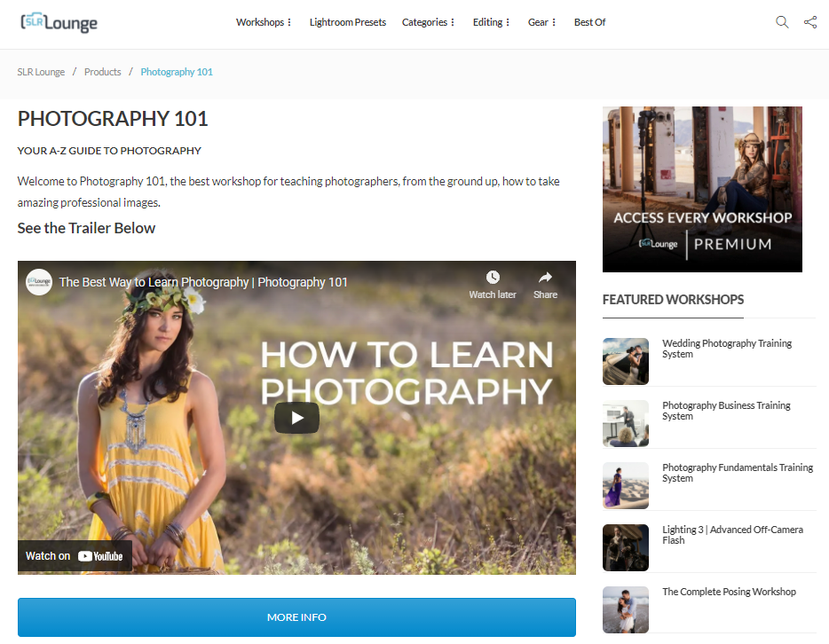Click the FEATURED WORKSHOPS heading

coord(673,300)
